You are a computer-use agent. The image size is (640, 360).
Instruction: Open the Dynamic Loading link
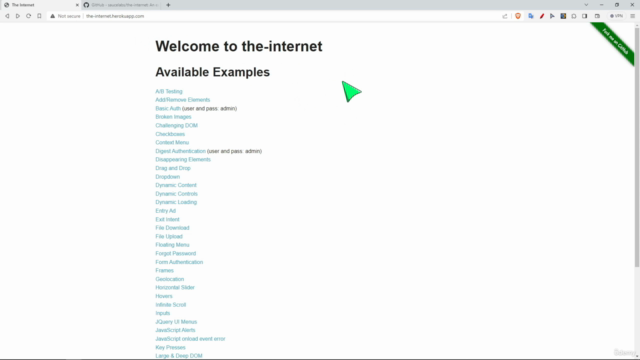pyautogui.click(x=176, y=202)
